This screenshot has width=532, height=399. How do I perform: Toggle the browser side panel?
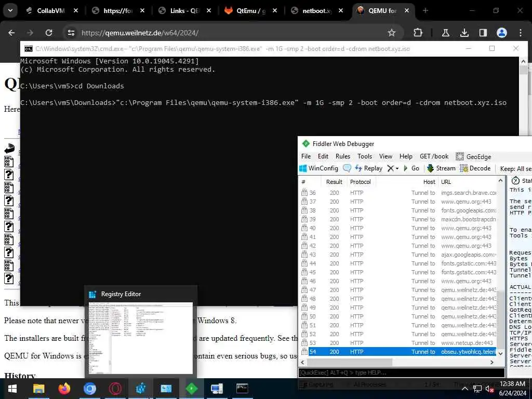pos(483,33)
